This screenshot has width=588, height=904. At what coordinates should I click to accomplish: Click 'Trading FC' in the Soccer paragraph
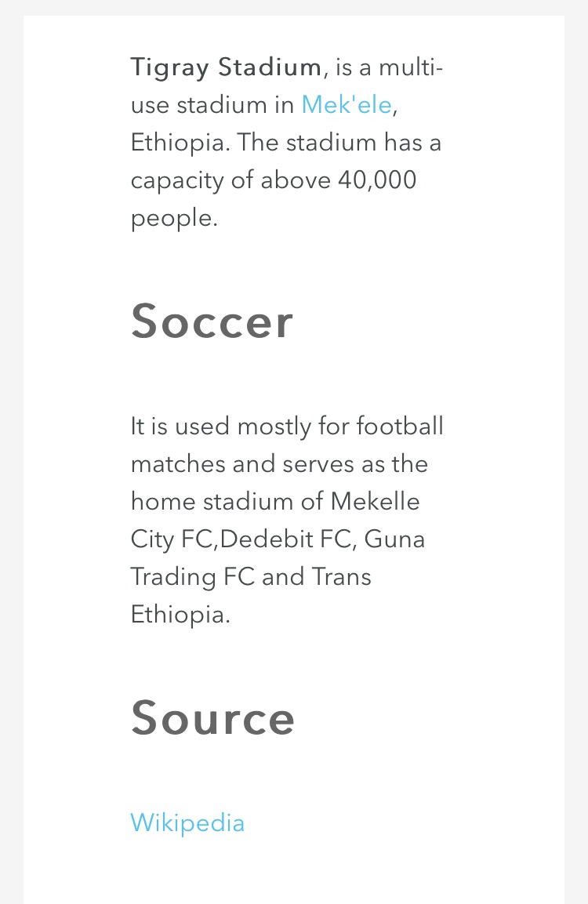pyautogui.click(x=193, y=577)
